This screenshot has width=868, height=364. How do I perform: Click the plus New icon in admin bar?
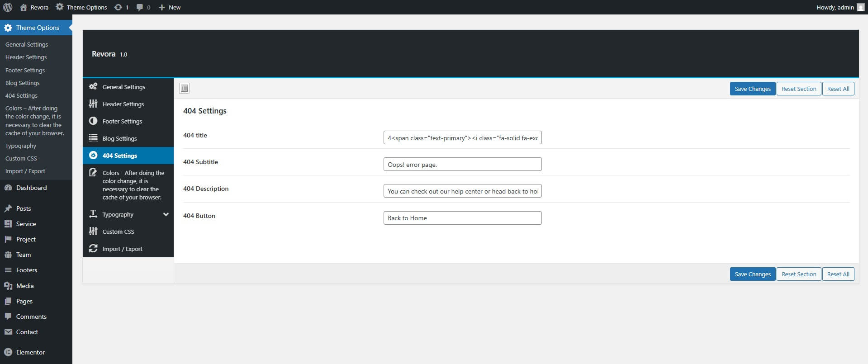[161, 7]
